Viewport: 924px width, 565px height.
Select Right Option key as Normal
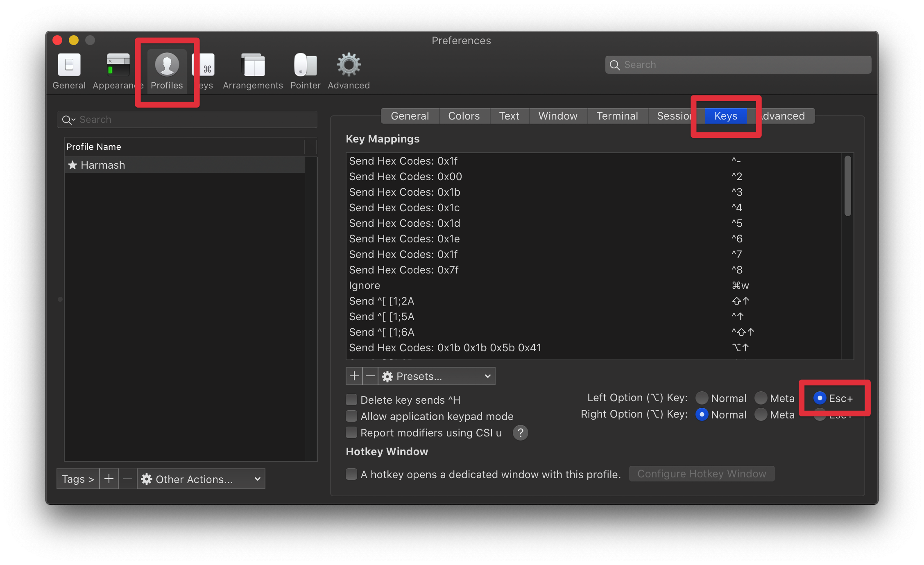pos(701,414)
